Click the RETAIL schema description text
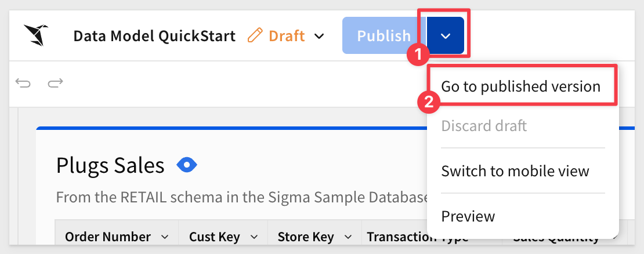 pos(243,197)
